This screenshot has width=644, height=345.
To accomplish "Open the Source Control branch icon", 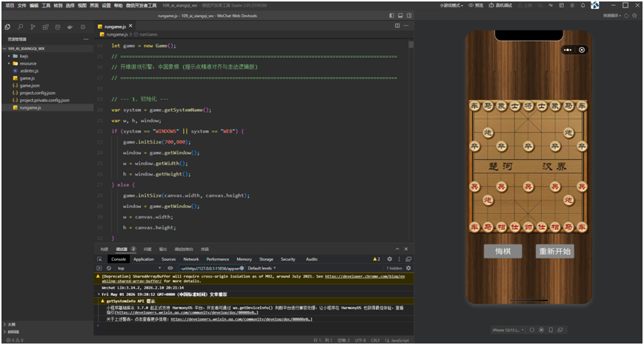I will coord(33,27).
